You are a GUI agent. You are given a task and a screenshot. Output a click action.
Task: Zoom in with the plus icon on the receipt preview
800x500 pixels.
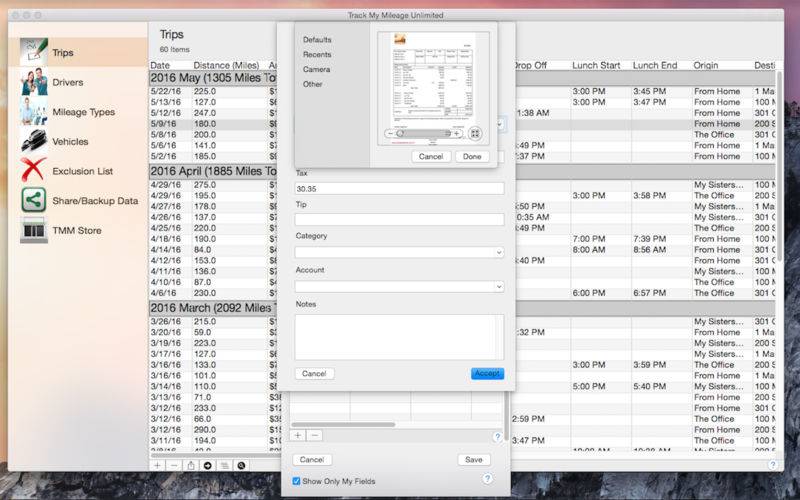pos(457,134)
